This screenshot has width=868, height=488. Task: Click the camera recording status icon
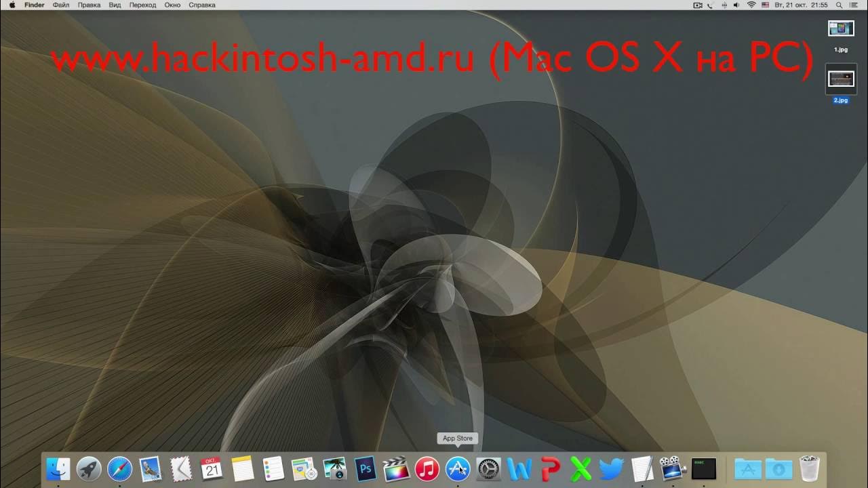coord(698,5)
